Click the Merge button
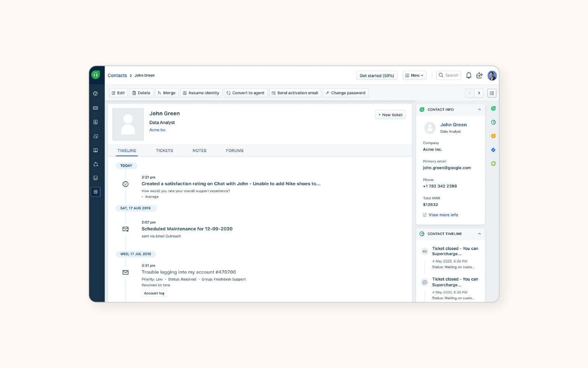 tap(167, 93)
